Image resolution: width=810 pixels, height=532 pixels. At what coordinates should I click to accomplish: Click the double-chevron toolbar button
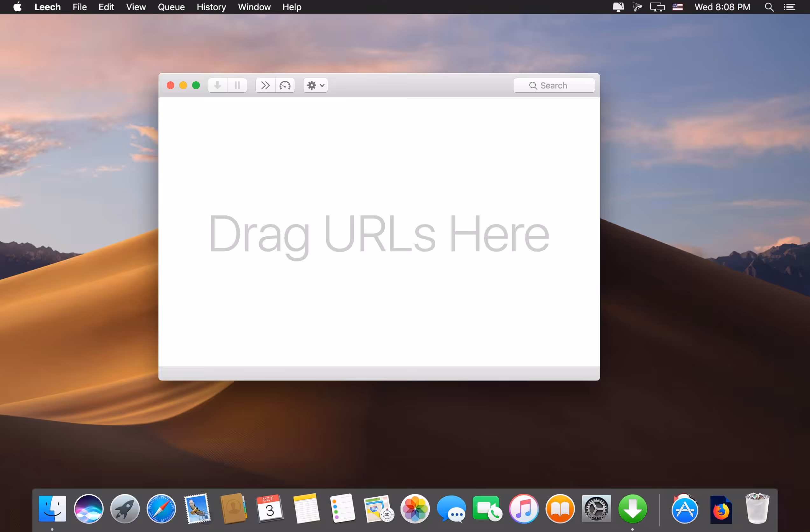265,85
